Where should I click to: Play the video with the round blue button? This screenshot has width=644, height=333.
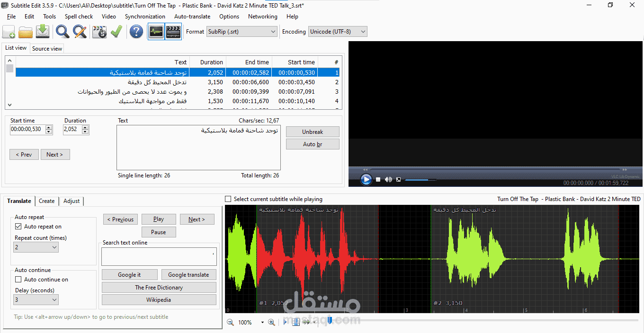point(366,179)
